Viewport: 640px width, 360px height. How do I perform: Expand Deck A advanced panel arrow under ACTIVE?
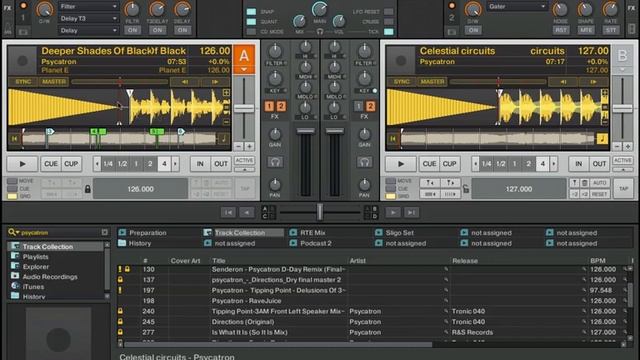tap(244, 169)
